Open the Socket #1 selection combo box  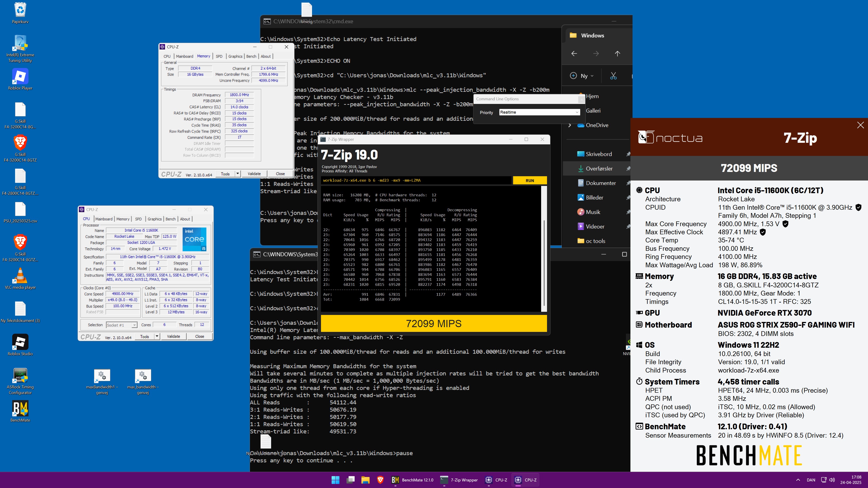pyautogui.click(x=122, y=325)
